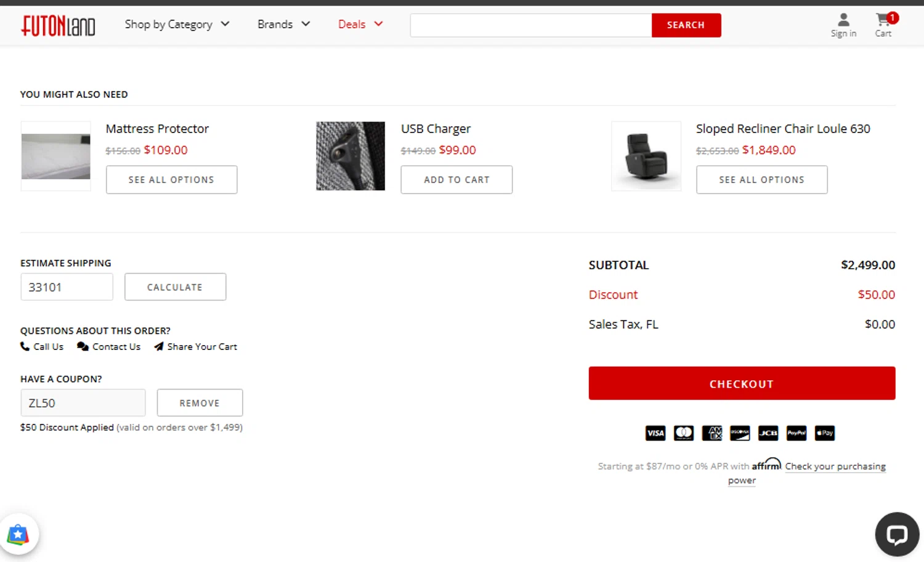Viewport: 924px width, 562px height.
Task: Click the $50 Discount Applied message
Action: click(67, 427)
